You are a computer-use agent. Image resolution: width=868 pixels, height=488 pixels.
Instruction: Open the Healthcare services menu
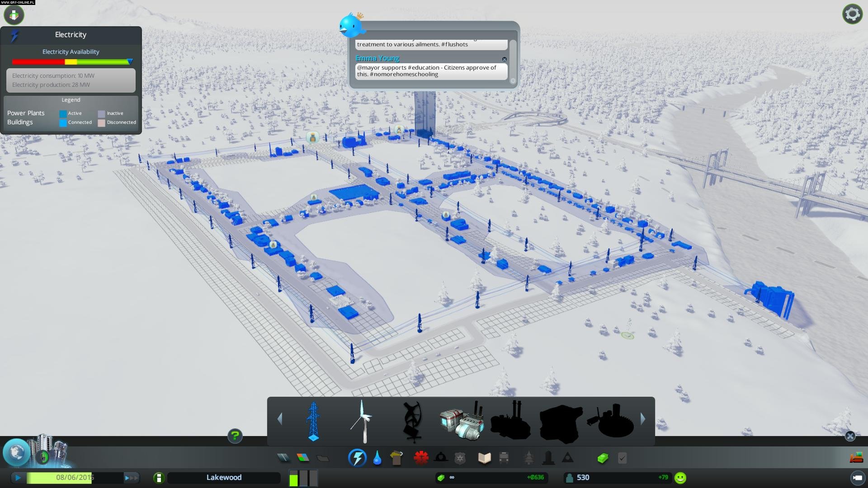[x=421, y=458]
